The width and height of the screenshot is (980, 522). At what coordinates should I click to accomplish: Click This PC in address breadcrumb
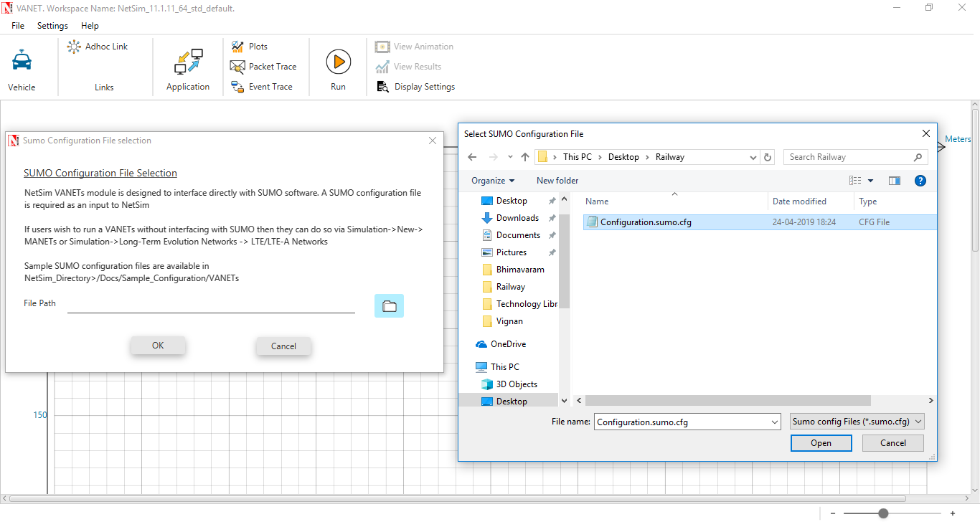[x=578, y=157]
